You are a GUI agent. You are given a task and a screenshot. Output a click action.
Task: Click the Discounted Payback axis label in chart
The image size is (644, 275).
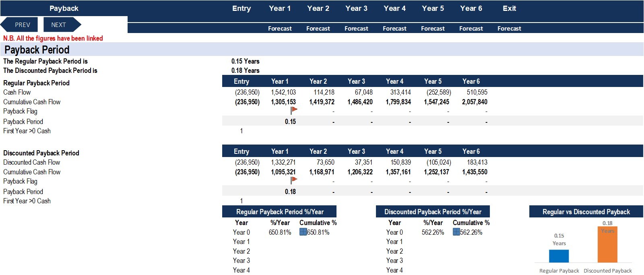[607, 271]
